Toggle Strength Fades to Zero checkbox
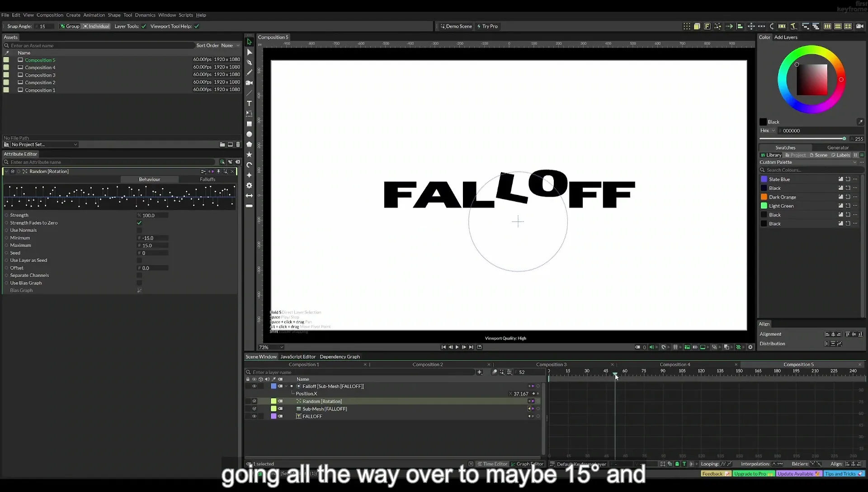The width and height of the screenshot is (868, 492). [x=139, y=223]
